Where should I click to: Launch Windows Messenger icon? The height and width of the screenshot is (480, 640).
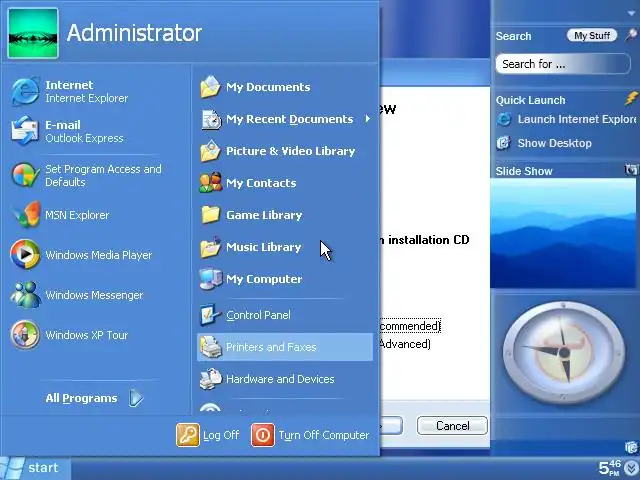(x=25, y=294)
